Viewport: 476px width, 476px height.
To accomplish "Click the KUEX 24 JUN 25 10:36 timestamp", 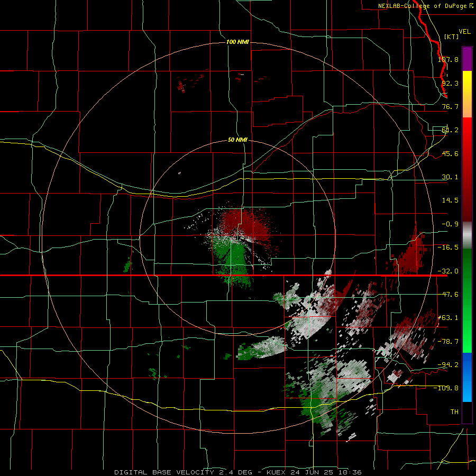I will point(314,472).
